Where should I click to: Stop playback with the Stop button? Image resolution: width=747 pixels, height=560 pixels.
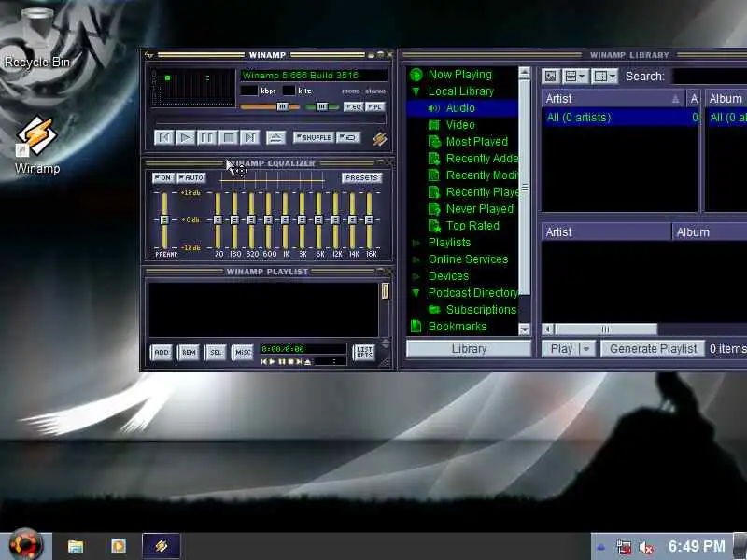click(x=228, y=137)
